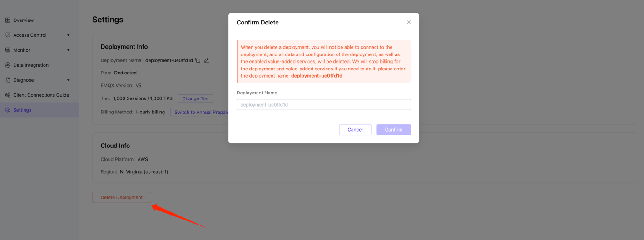Expand the Monitor submenu arrow
Viewport: 644px width, 240px height.
tap(69, 50)
